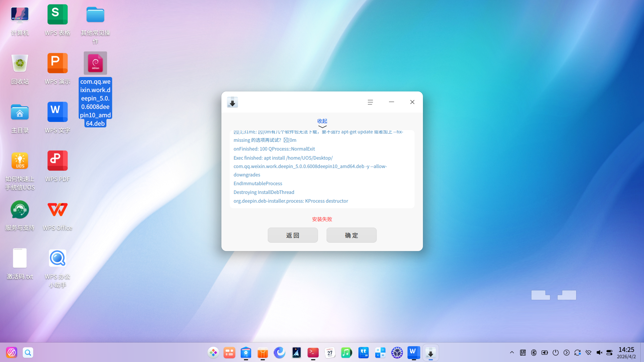Image resolution: width=644 pixels, height=362 pixels.
Task: Switch to deb installer in dock
Action: (x=431, y=352)
